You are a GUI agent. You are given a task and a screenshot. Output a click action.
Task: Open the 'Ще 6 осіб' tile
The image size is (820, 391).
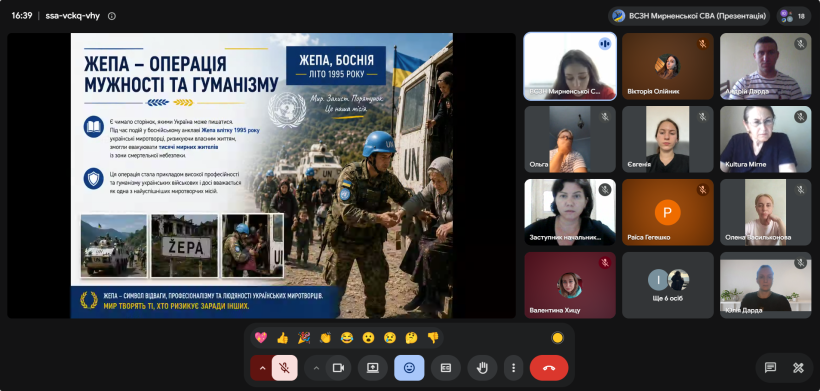click(x=668, y=285)
